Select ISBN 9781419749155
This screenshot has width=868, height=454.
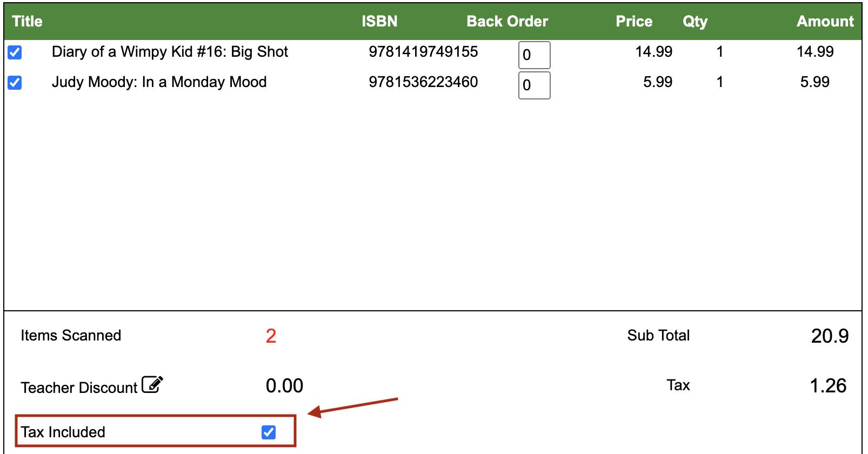click(x=423, y=52)
